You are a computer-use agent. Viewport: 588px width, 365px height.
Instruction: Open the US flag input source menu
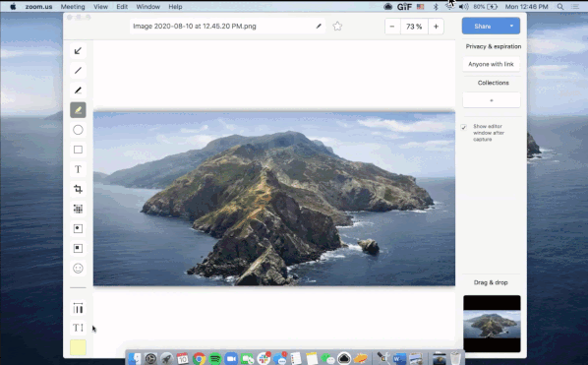pyautogui.click(x=421, y=6)
